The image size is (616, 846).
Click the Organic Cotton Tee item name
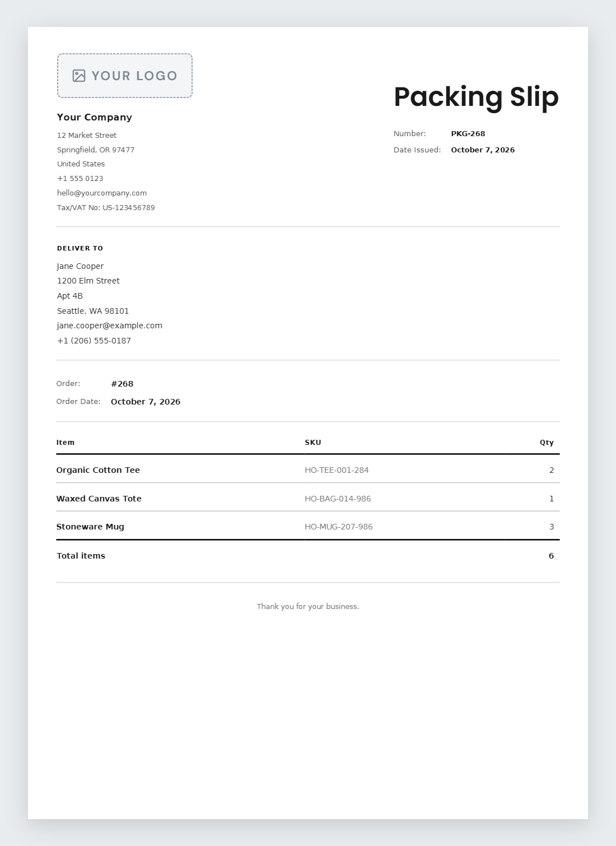coord(98,470)
